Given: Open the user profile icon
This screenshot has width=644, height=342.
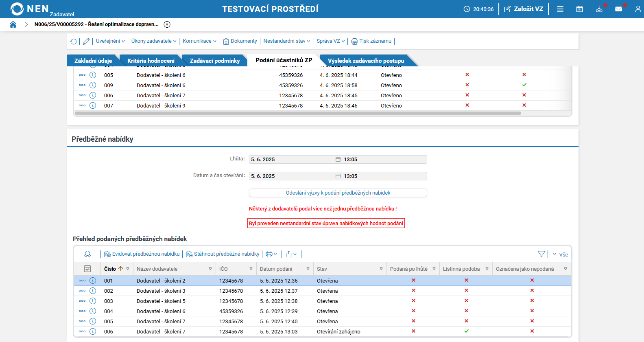Looking at the screenshot, I should 638,9.
